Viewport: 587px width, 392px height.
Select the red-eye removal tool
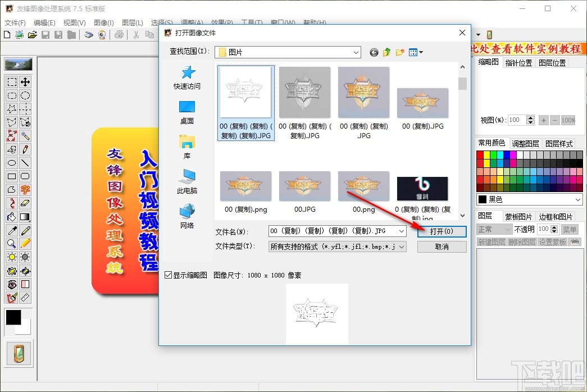point(12,284)
